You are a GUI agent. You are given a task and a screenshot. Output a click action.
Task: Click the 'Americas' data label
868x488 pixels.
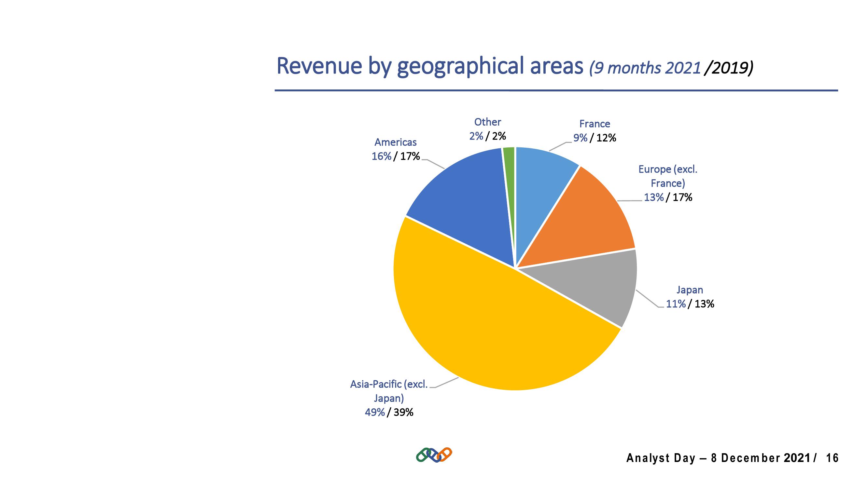[396, 142]
